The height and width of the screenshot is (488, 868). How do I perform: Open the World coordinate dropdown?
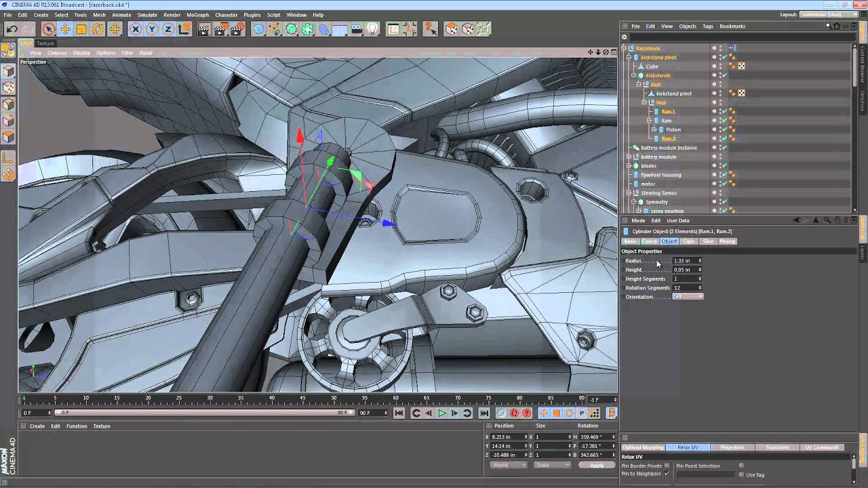point(509,466)
